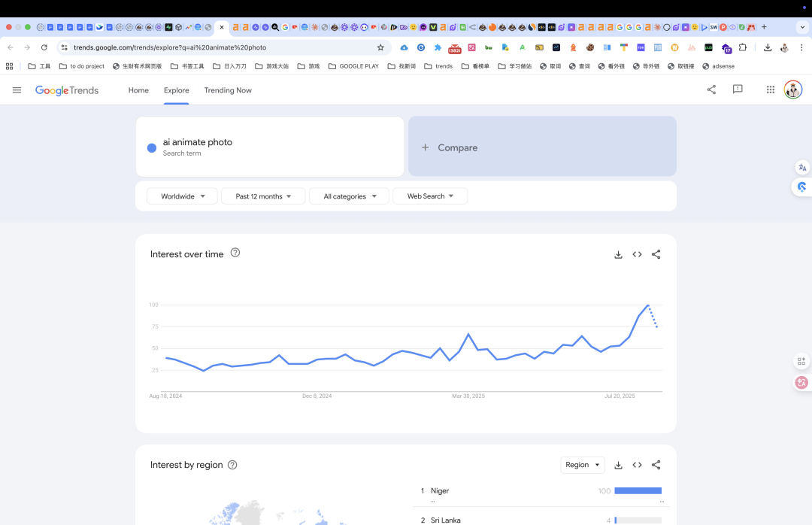Add a comparison term with Compare
The height and width of the screenshot is (525, 812).
pyautogui.click(x=542, y=147)
